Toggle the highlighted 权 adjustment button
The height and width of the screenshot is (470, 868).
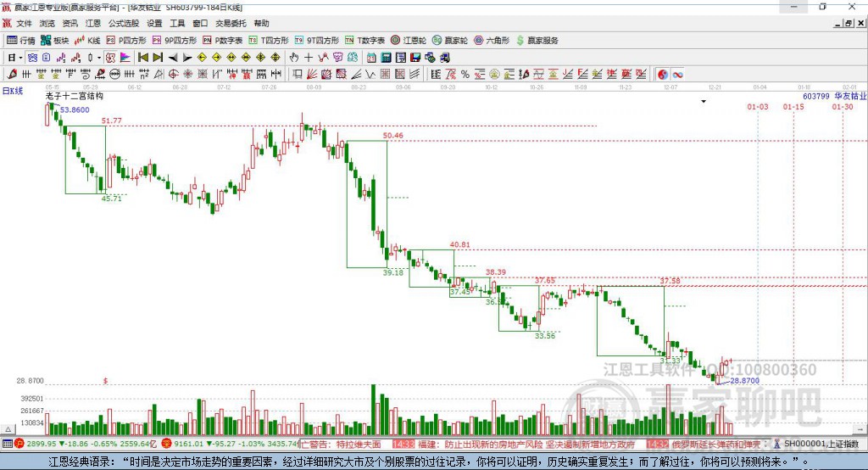111,58
